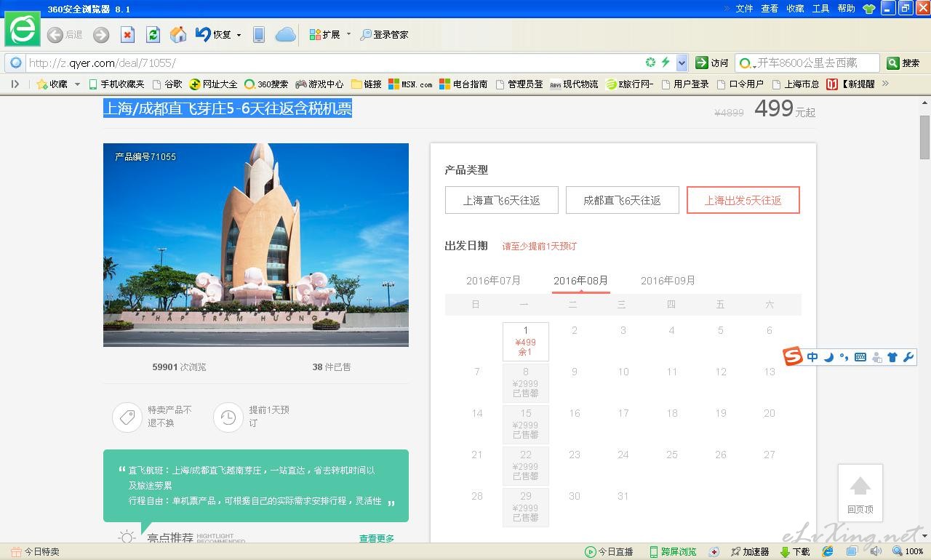Toggle the favorites sidebar arrow icon
The width and height of the screenshot is (931, 560).
tap(15, 84)
